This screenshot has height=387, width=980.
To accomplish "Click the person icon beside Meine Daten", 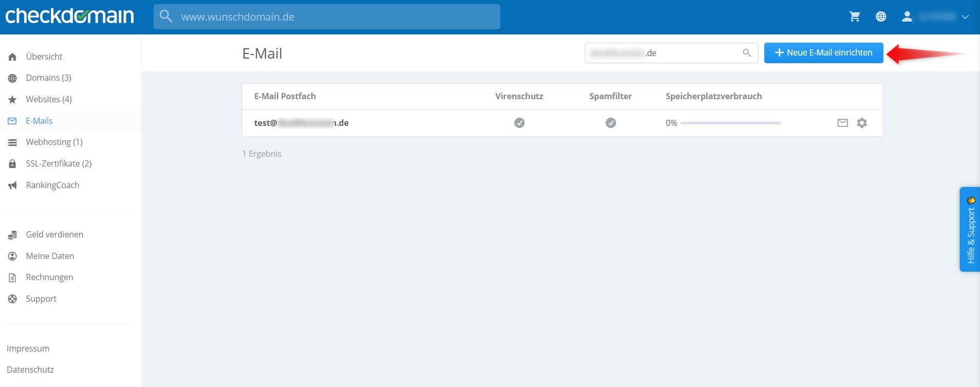I will pos(12,256).
